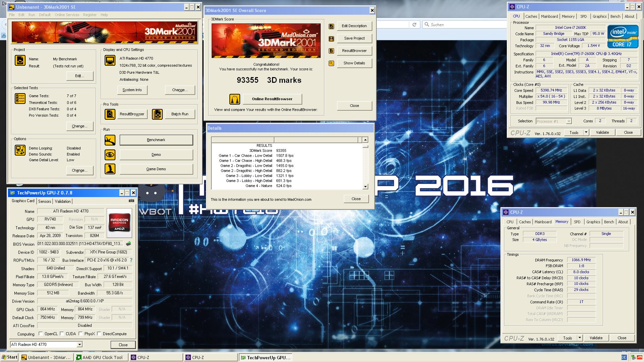This screenshot has width=644, height=362.
Task: Open the Bench tab in top CPU-Z window
Action: [x=615, y=16]
